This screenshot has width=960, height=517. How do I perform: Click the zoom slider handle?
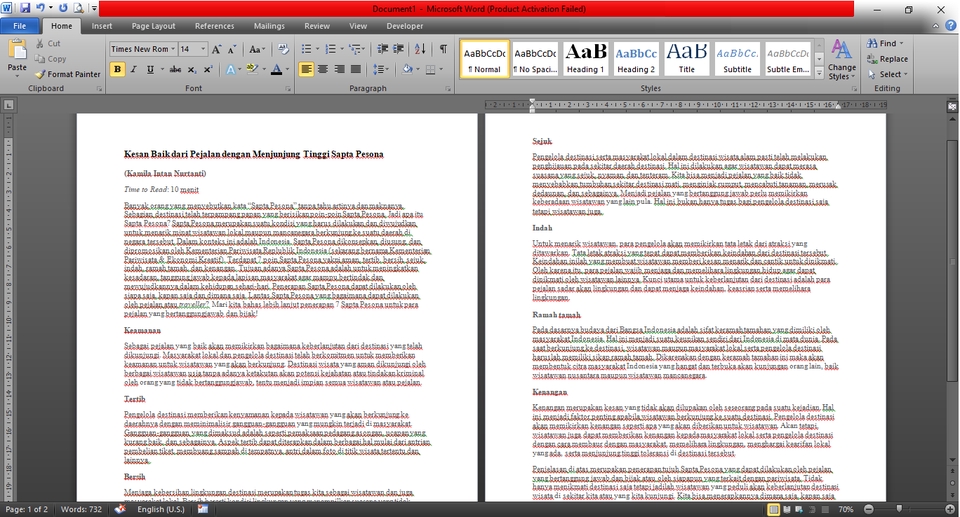pos(899,509)
